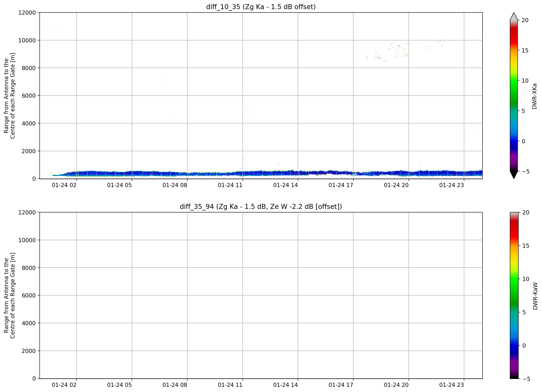Click the "20" tick on the DWR-XKa colorbar

click(525, 20)
